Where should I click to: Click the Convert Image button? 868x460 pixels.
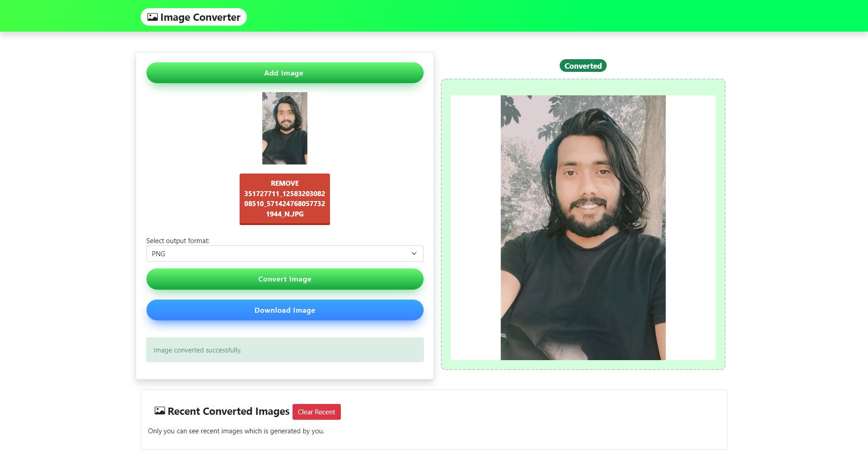click(285, 279)
